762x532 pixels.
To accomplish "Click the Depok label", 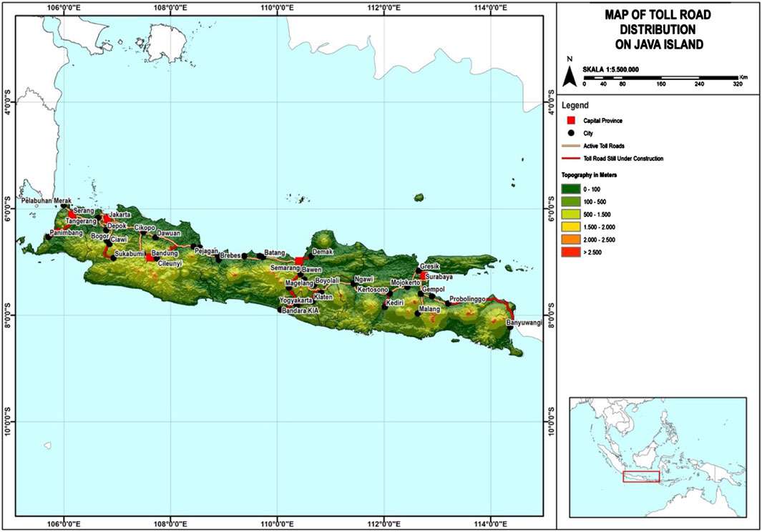I will 117,227.
